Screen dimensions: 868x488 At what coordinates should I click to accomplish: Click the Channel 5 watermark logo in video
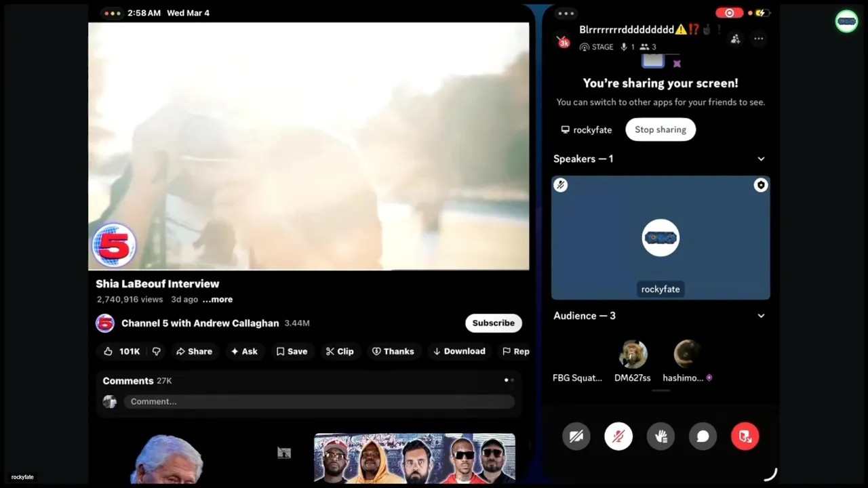coord(114,245)
